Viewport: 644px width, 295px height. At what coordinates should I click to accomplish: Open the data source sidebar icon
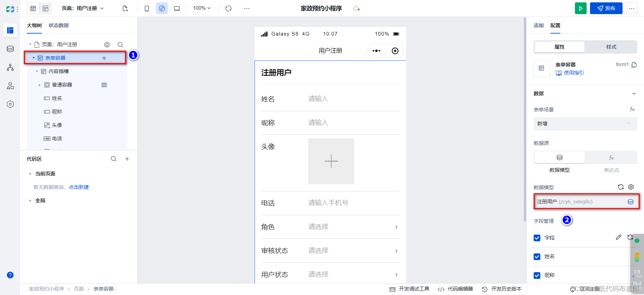coord(10,49)
